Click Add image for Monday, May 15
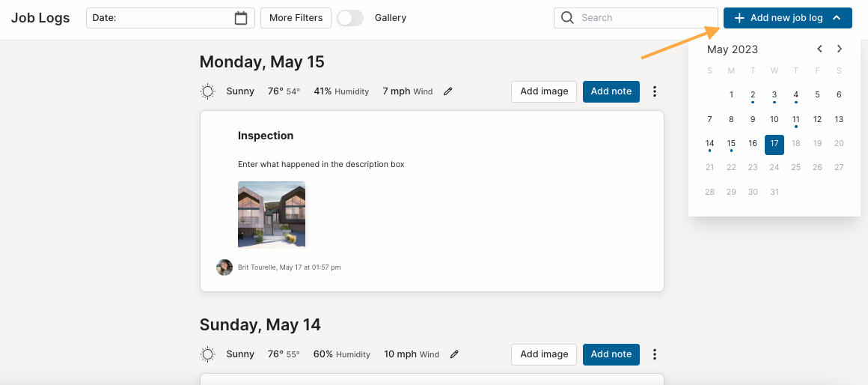Screen dimensions: 868x385 [544, 91]
